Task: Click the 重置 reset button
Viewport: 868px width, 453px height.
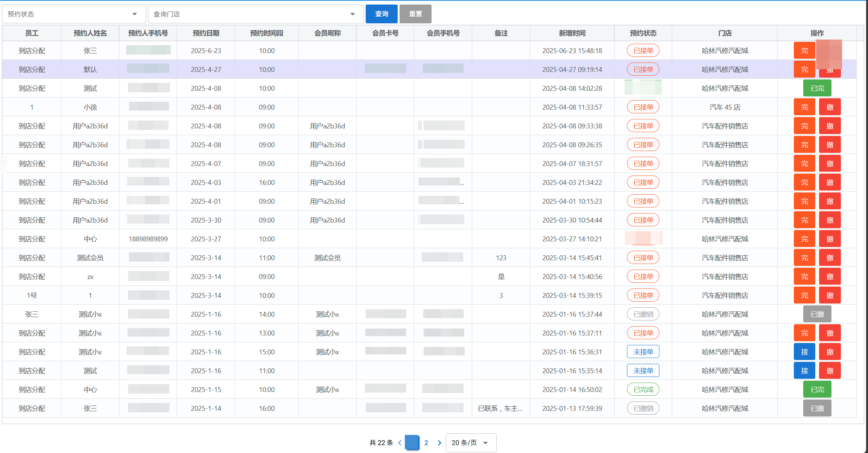Action: [415, 14]
